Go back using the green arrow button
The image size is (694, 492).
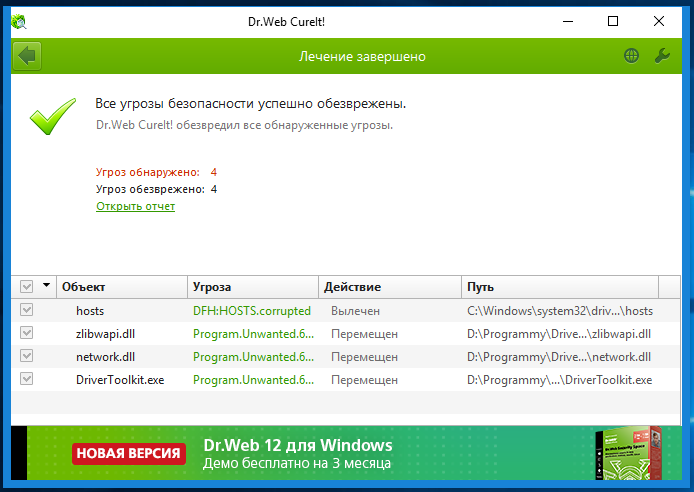coord(27,56)
